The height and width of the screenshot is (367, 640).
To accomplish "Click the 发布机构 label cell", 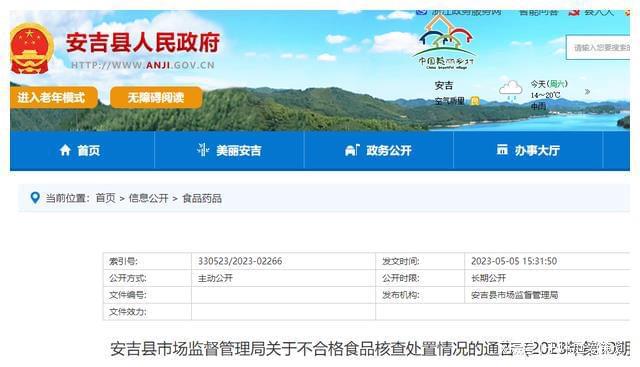I will point(420,295).
